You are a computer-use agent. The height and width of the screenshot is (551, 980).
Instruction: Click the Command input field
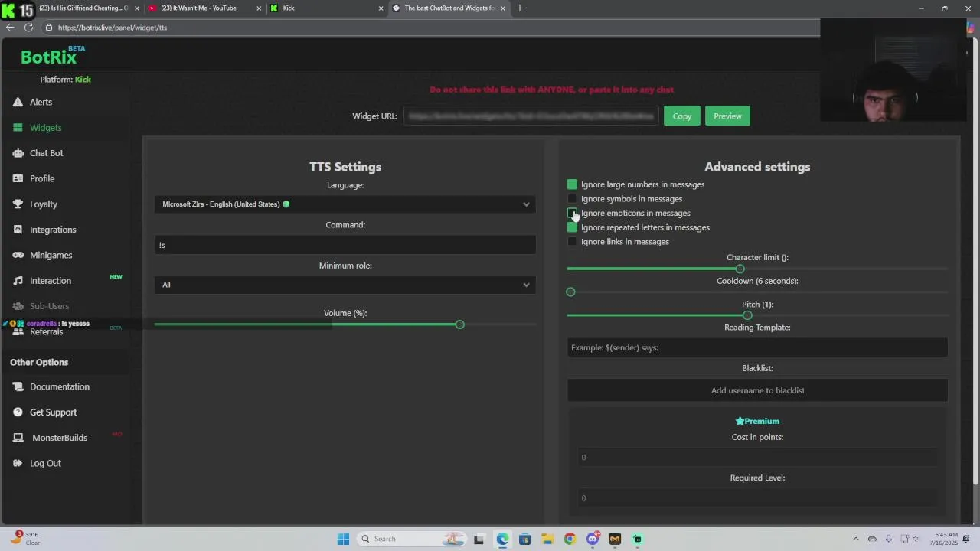(x=345, y=245)
